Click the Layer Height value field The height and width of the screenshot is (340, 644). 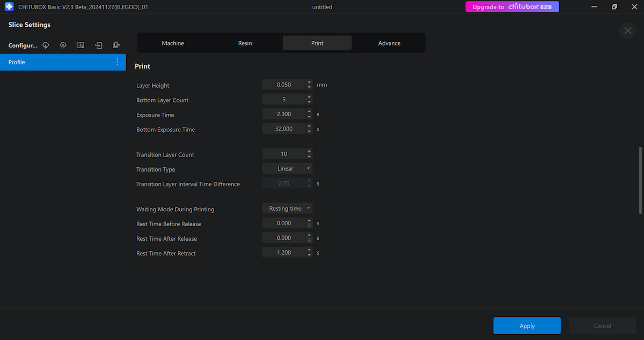(x=284, y=85)
